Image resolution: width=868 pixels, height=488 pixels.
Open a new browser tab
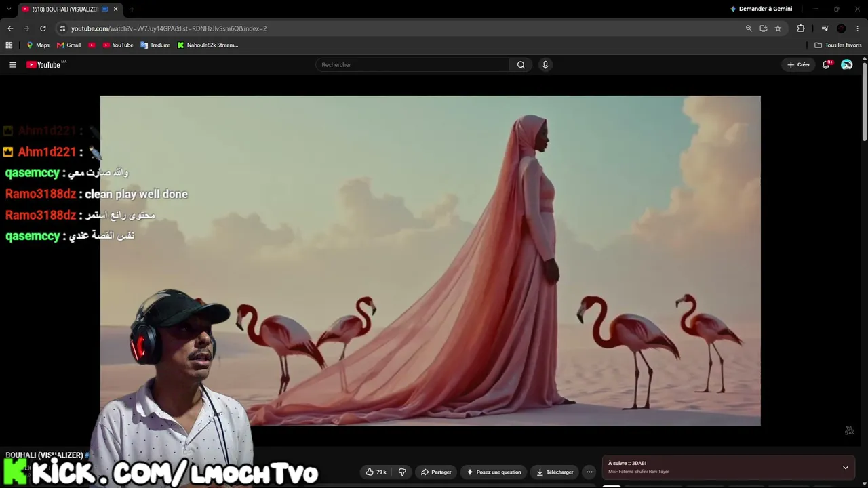coord(132,9)
